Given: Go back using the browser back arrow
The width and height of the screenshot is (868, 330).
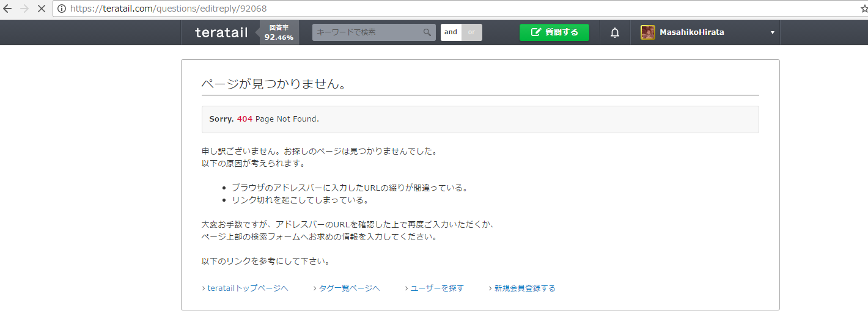Looking at the screenshot, I should point(7,9).
